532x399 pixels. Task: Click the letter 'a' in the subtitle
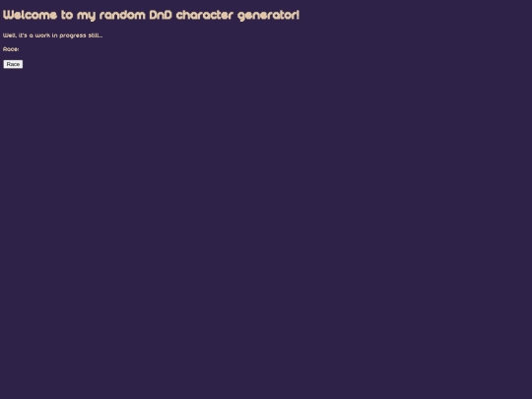[32, 35]
